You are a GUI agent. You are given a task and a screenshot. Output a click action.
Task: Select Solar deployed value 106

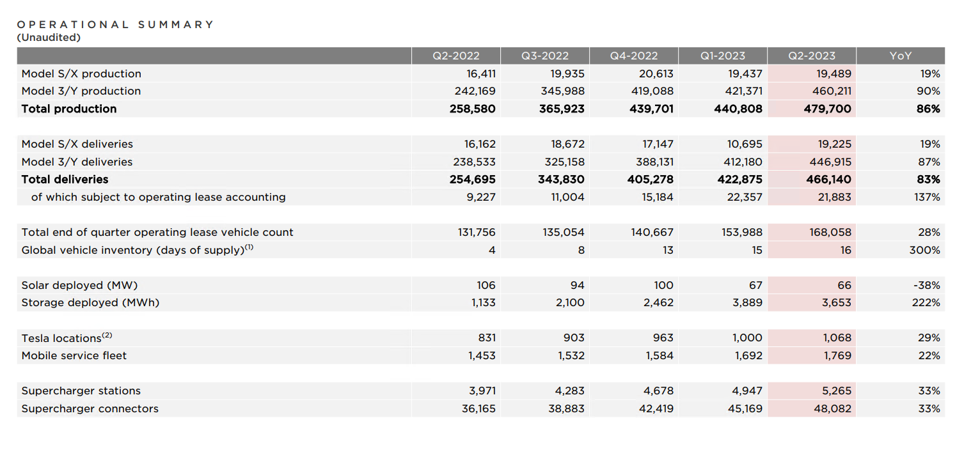[x=486, y=285]
